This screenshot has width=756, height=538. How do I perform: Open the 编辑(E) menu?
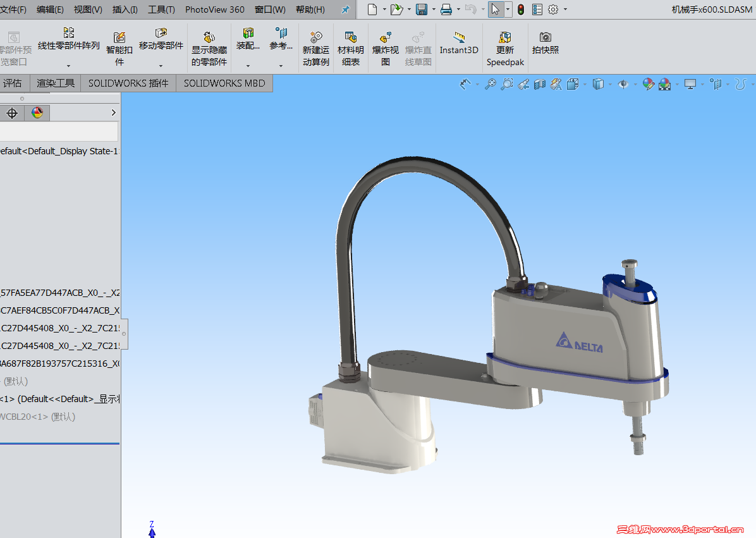(50, 9)
